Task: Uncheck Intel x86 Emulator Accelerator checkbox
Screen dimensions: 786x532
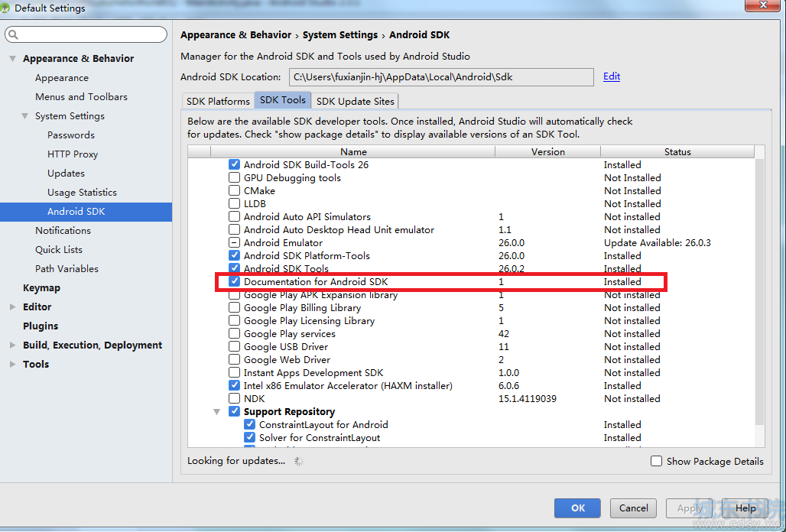Action: pyautogui.click(x=234, y=386)
